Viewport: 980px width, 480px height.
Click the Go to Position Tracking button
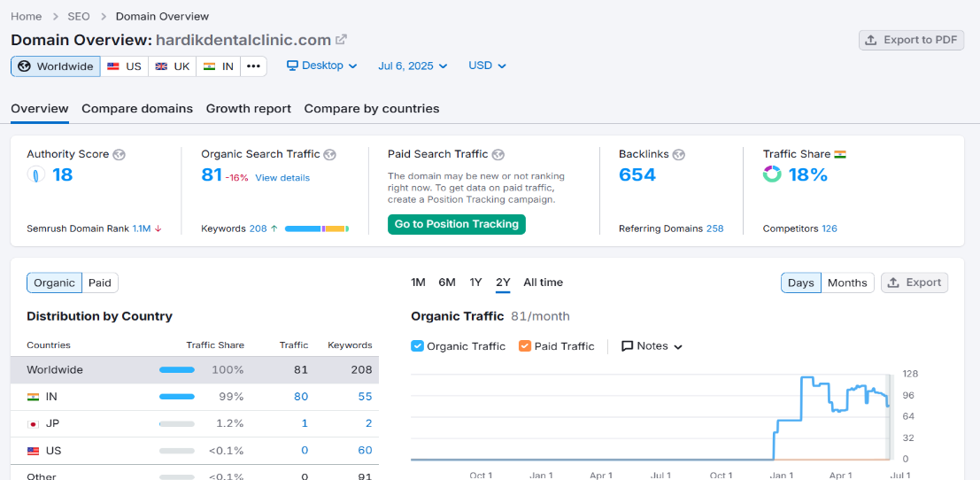click(x=456, y=224)
